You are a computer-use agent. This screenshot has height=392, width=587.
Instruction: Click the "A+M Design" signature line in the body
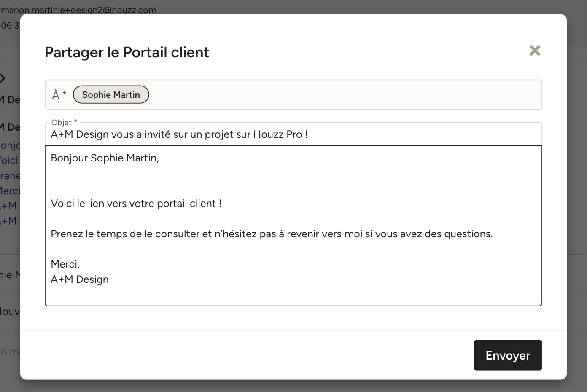80,279
